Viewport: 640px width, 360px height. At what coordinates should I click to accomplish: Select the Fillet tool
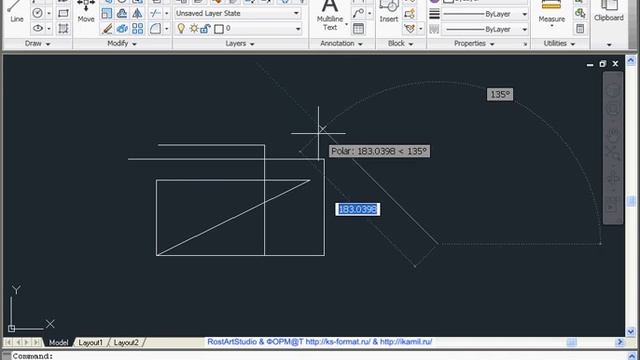155,29
